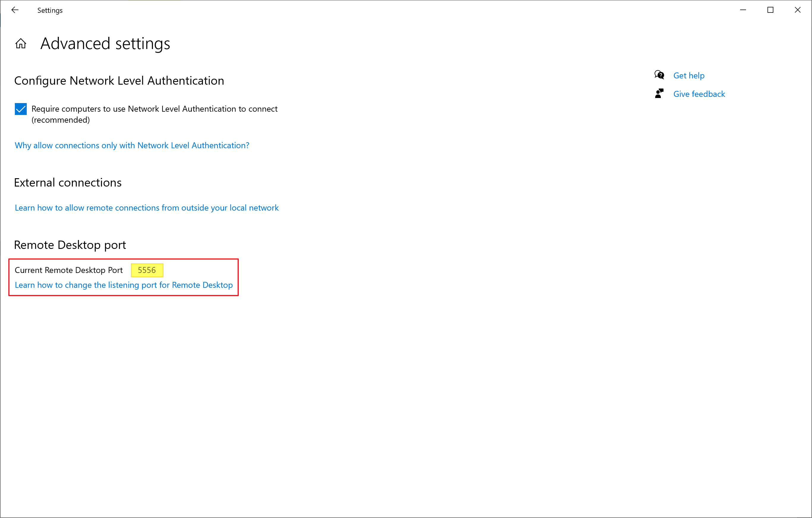The height and width of the screenshot is (518, 812).
Task: Open the Give feedback link
Action: [x=699, y=94]
